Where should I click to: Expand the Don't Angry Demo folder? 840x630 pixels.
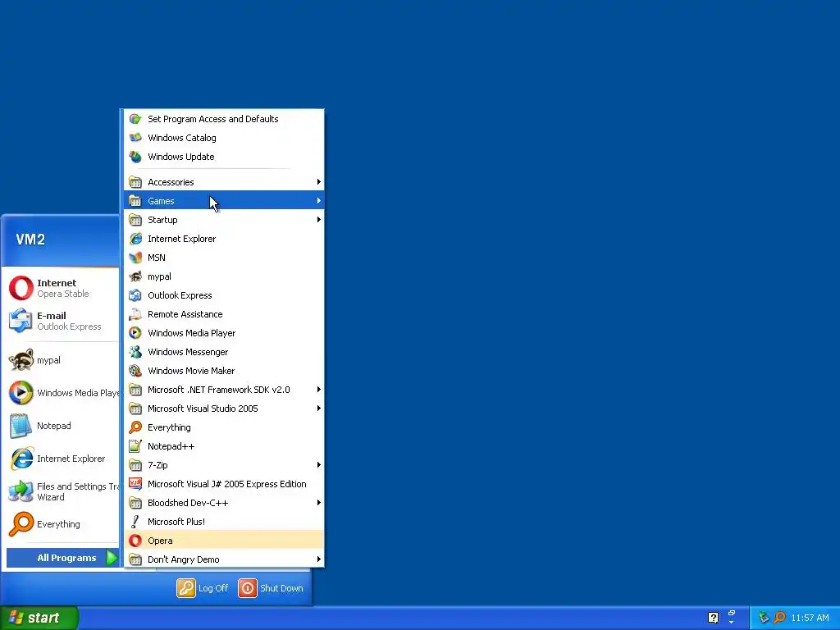224,559
